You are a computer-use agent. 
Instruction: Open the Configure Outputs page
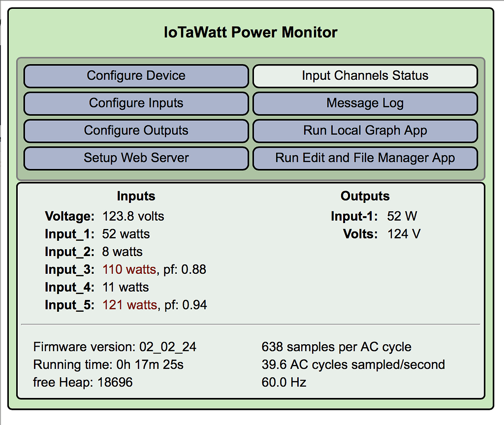(x=136, y=131)
